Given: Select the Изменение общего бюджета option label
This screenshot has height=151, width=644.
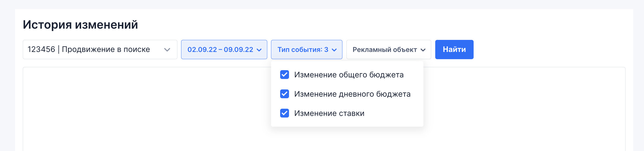Looking at the screenshot, I should [349, 75].
